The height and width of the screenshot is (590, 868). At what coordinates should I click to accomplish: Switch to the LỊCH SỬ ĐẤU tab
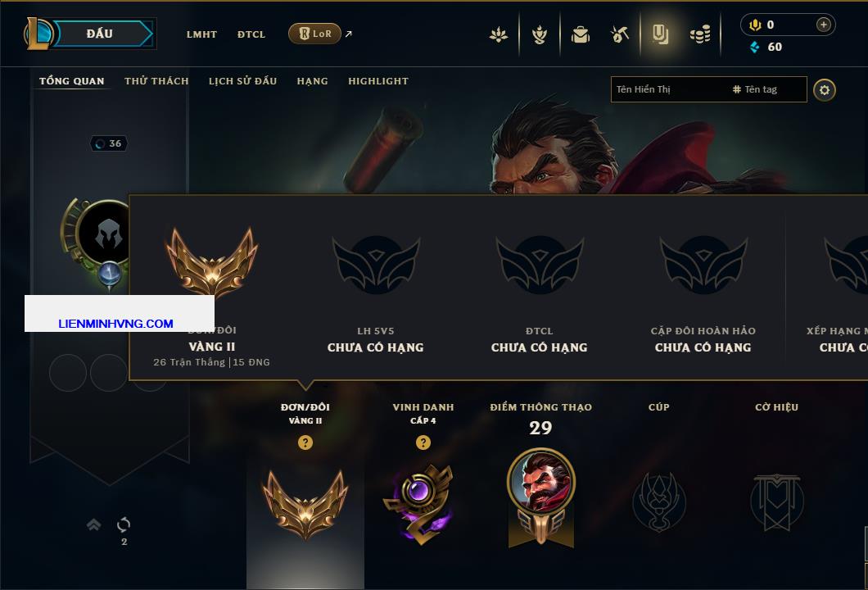coord(242,81)
